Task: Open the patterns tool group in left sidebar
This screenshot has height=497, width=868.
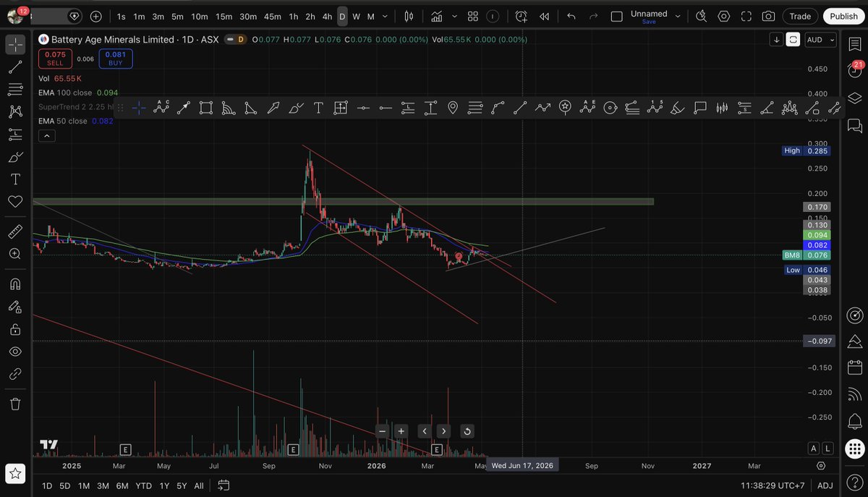Action: [x=15, y=112]
